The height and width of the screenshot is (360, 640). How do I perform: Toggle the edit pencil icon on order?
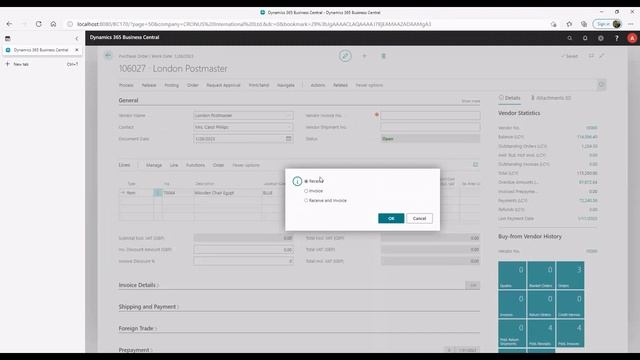click(x=345, y=56)
